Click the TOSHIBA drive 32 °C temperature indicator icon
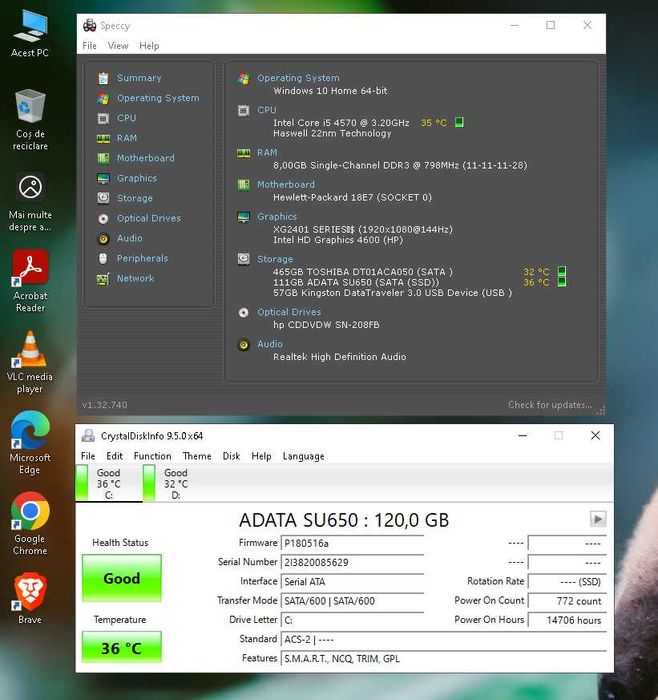Image resolution: width=658 pixels, height=700 pixels. [x=562, y=271]
